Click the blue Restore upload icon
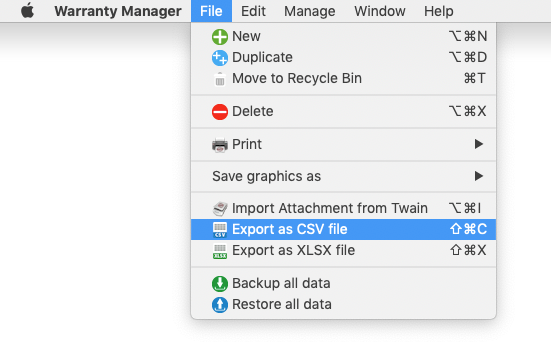The image size is (551, 360). click(220, 305)
